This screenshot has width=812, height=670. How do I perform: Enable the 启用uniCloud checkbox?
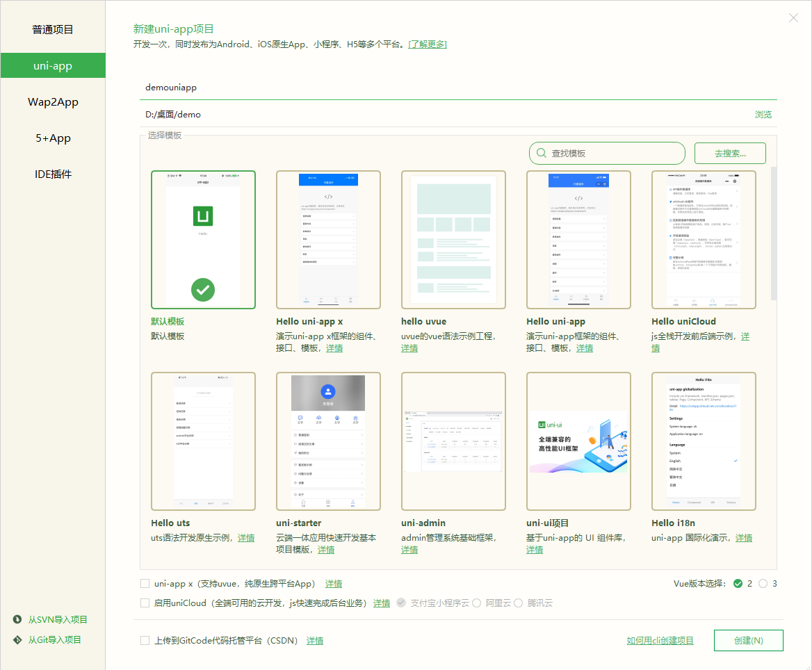[x=145, y=603]
